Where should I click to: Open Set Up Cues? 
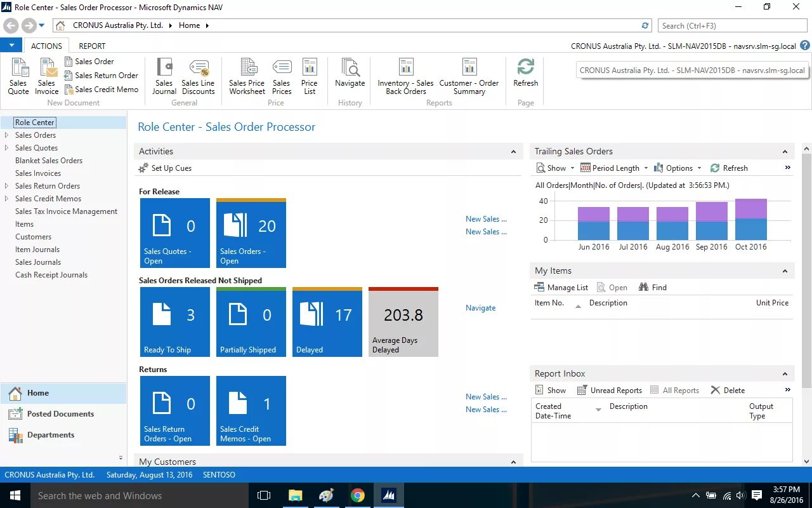pyautogui.click(x=165, y=168)
